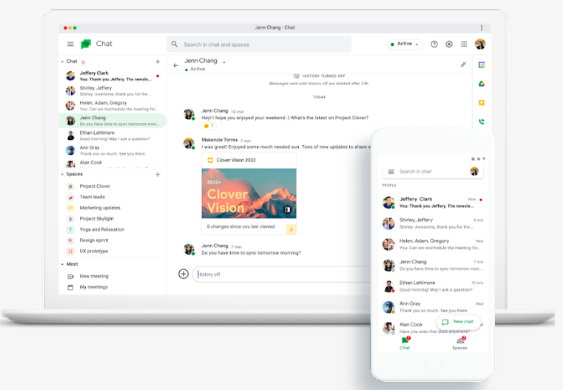Open the yellow arrow on Clover Vision card
This screenshot has height=390, width=563.
pos(291,229)
